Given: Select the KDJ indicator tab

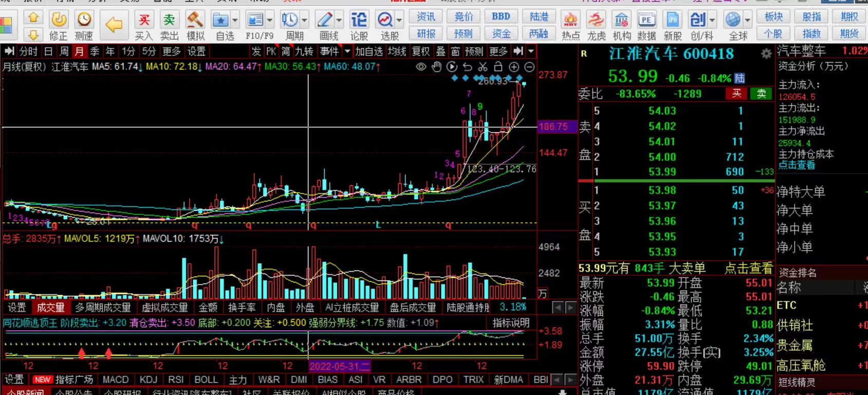Looking at the screenshot, I should (x=149, y=380).
